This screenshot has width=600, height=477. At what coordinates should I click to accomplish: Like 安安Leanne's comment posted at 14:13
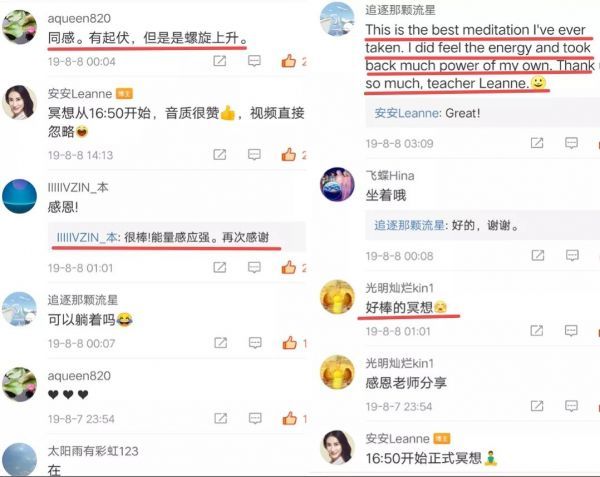(289, 155)
